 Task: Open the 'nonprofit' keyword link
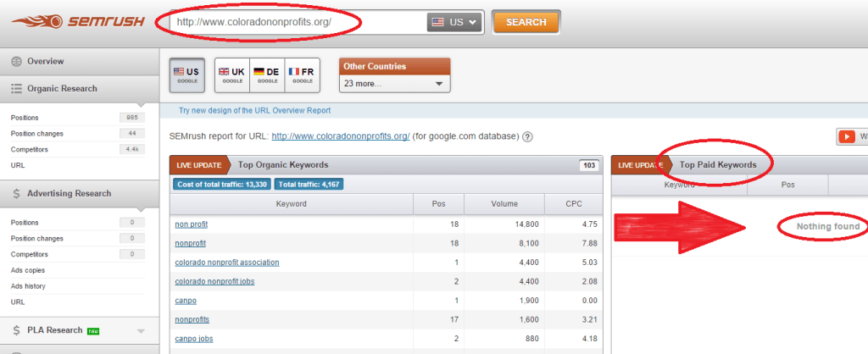(191, 243)
